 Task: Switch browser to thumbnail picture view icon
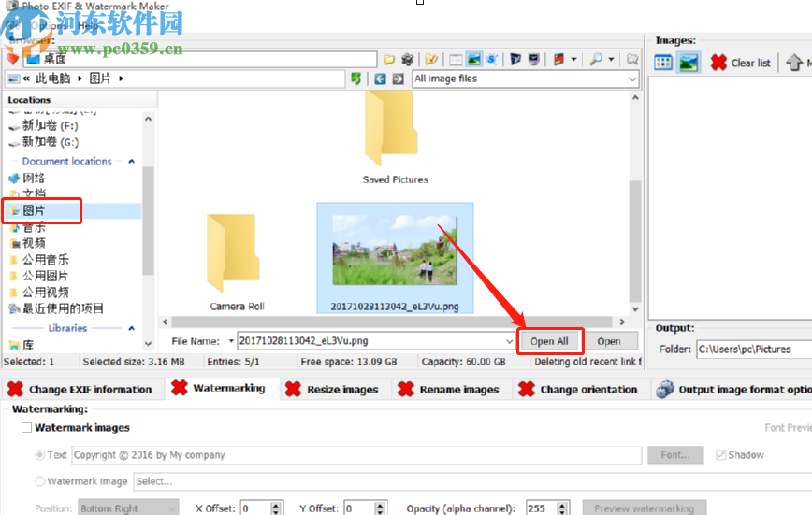tap(474, 60)
